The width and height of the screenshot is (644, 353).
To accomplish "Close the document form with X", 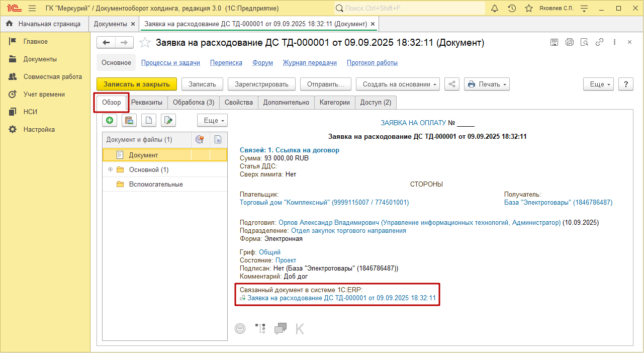I will pos(629,42).
